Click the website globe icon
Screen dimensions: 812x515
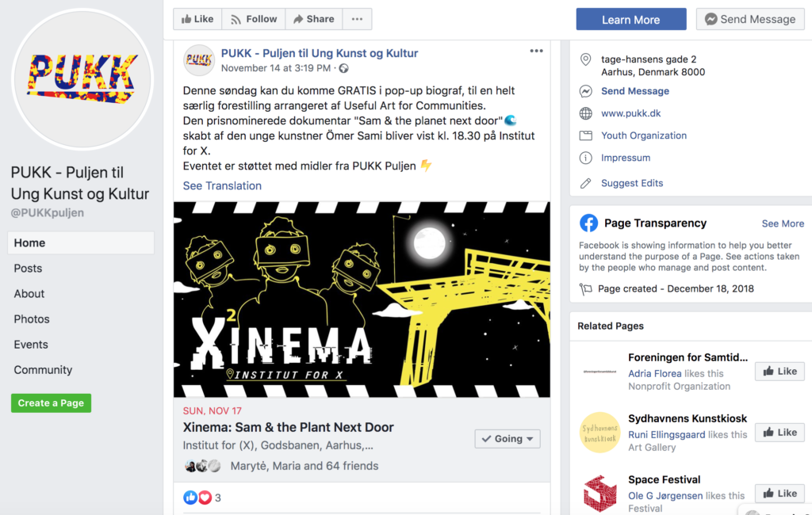pos(586,113)
